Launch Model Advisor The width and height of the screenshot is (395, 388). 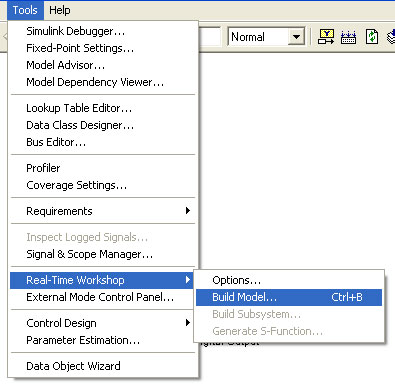tap(103, 65)
